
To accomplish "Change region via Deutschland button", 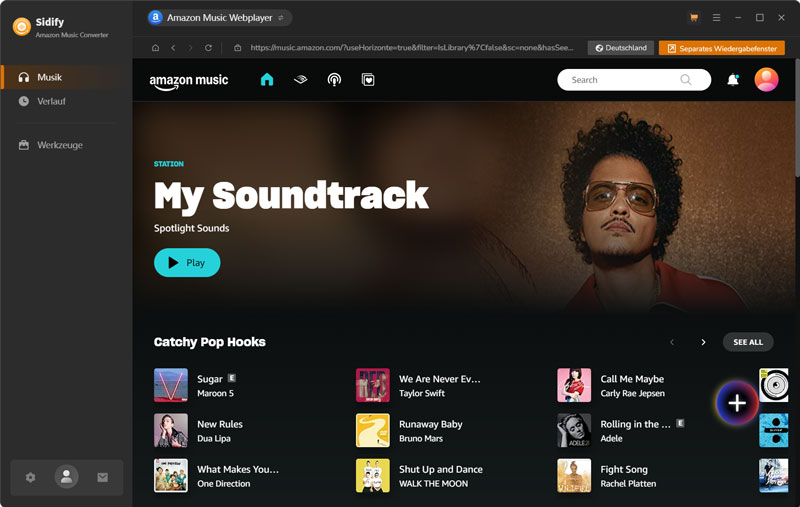I will click(x=621, y=48).
